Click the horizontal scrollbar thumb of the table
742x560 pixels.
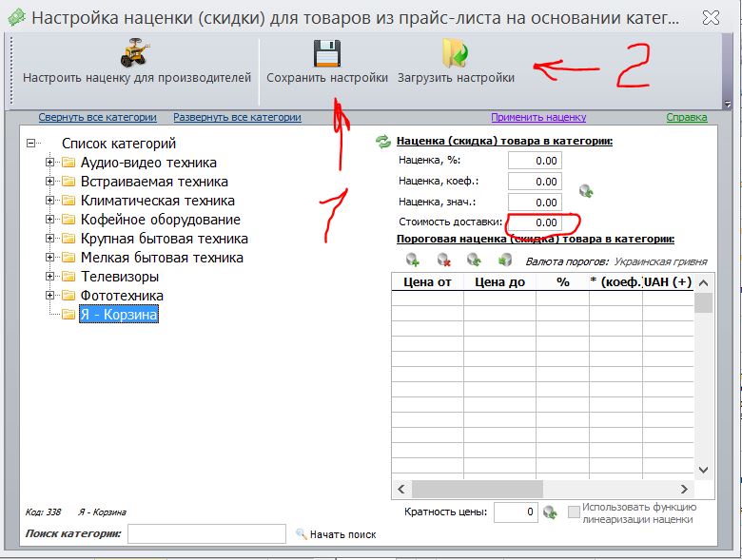[478, 489]
